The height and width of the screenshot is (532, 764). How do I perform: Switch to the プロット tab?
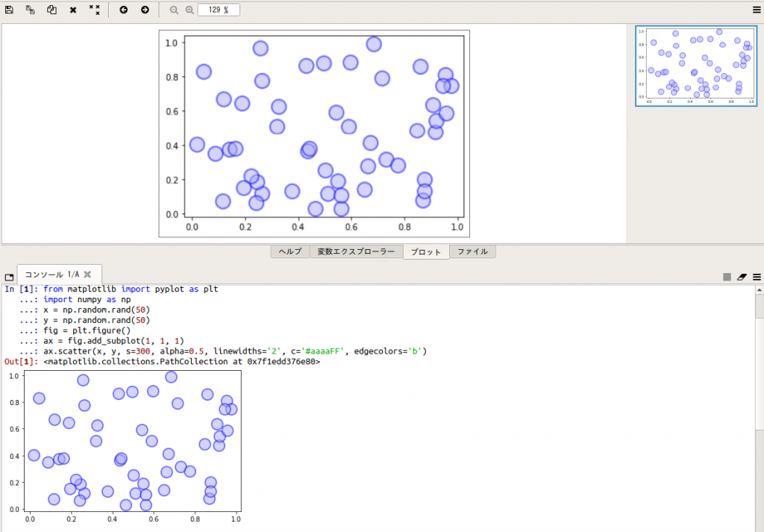[x=426, y=252]
